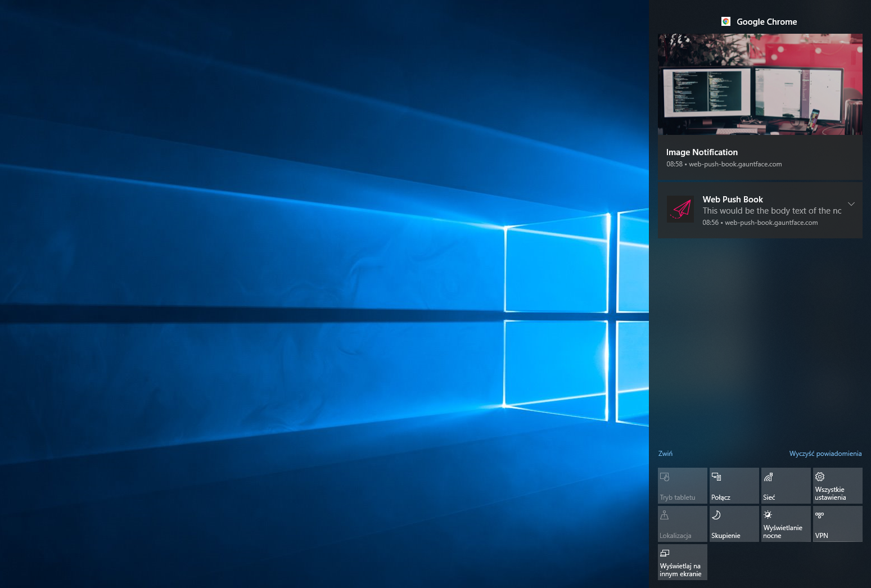Click the 08:58 web-push-book.gauntface.com source line
Screen dimensions: 871x588
click(x=724, y=164)
